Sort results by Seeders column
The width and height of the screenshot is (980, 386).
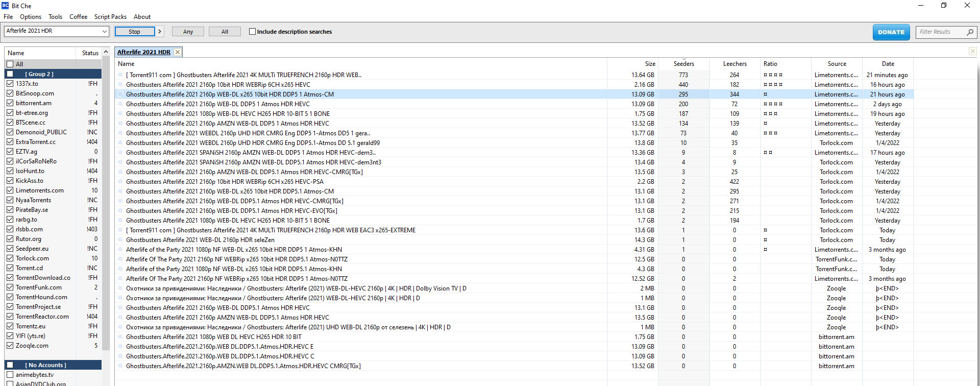tap(683, 64)
